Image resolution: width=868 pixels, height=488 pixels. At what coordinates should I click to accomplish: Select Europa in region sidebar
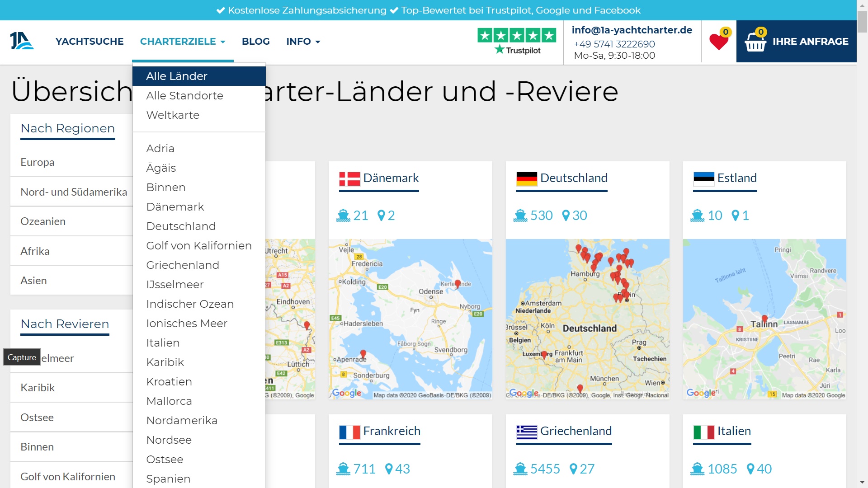(38, 162)
